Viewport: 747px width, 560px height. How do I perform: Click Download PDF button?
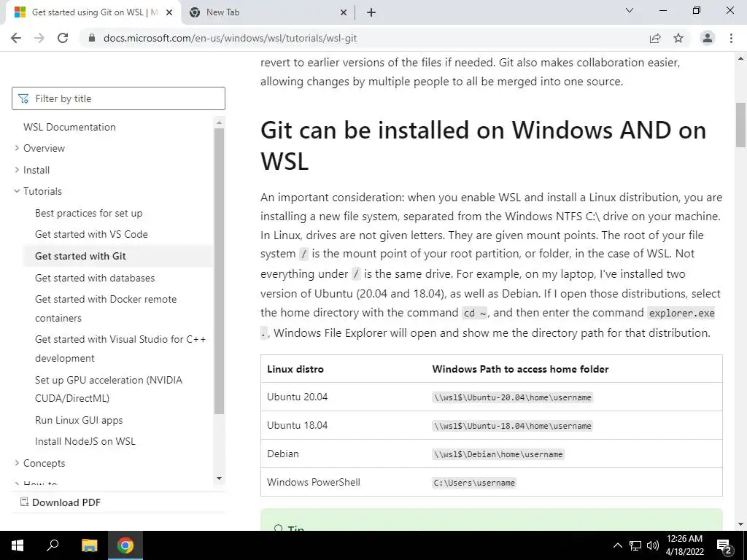[61, 502]
